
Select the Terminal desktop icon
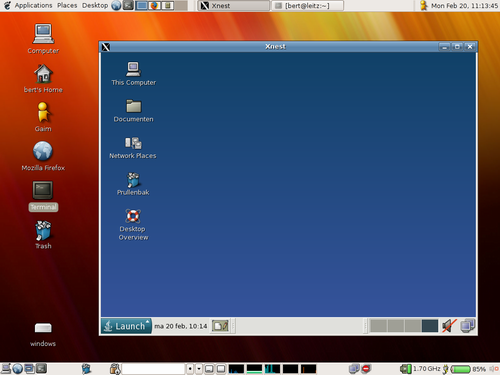coord(43,196)
